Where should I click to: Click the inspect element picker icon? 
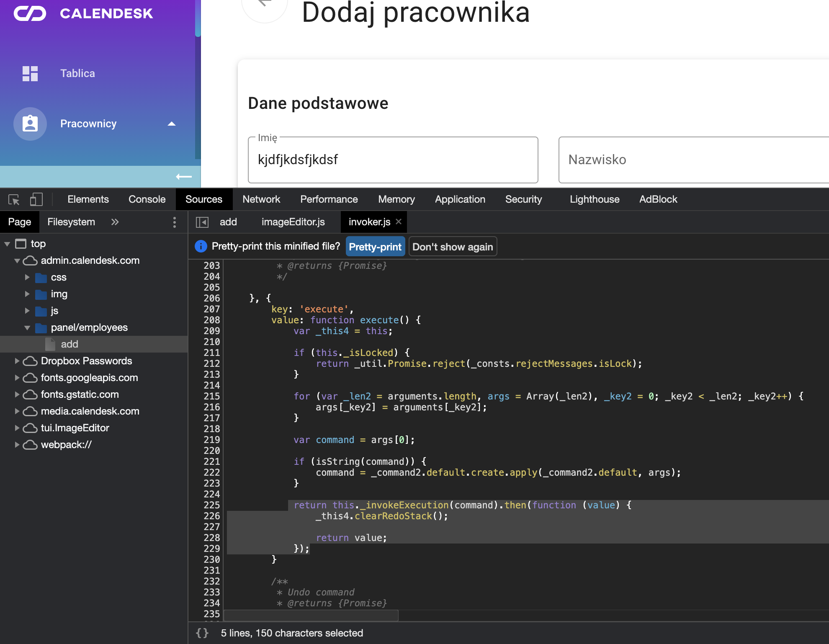coord(14,200)
